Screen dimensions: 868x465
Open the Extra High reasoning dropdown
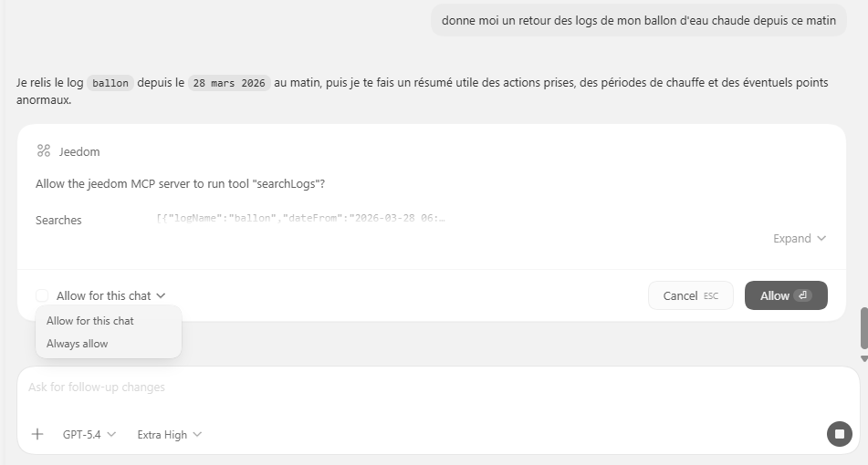click(x=169, y=435)
